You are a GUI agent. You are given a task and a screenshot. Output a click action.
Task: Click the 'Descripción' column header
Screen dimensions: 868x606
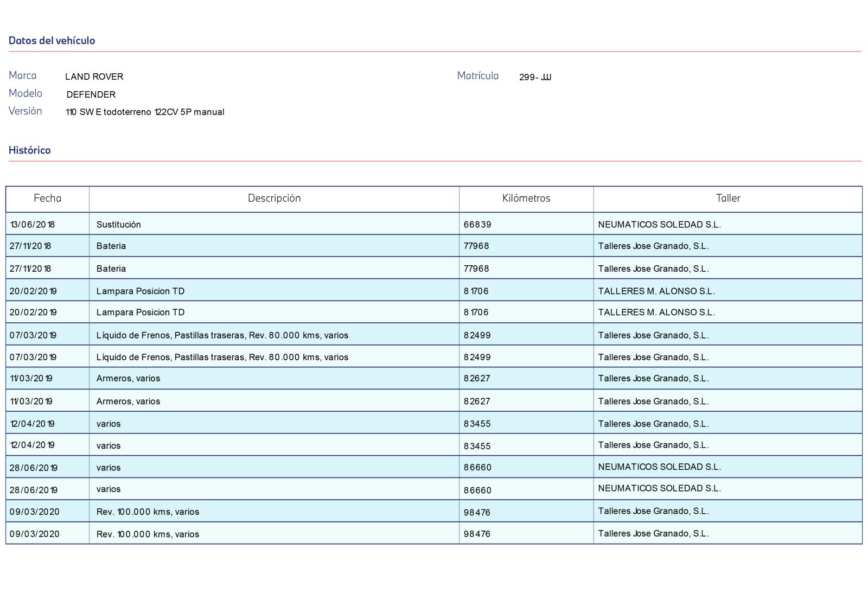coord(274,199)
